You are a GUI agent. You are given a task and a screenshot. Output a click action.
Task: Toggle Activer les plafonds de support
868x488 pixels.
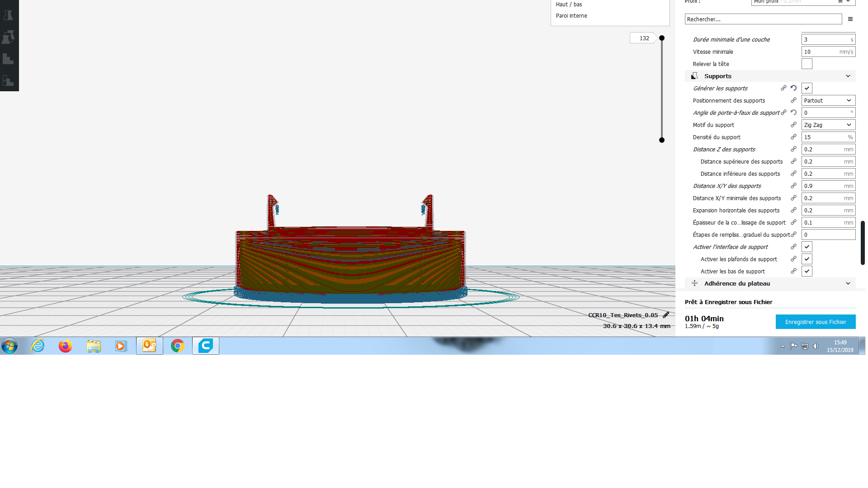(807, 259)
